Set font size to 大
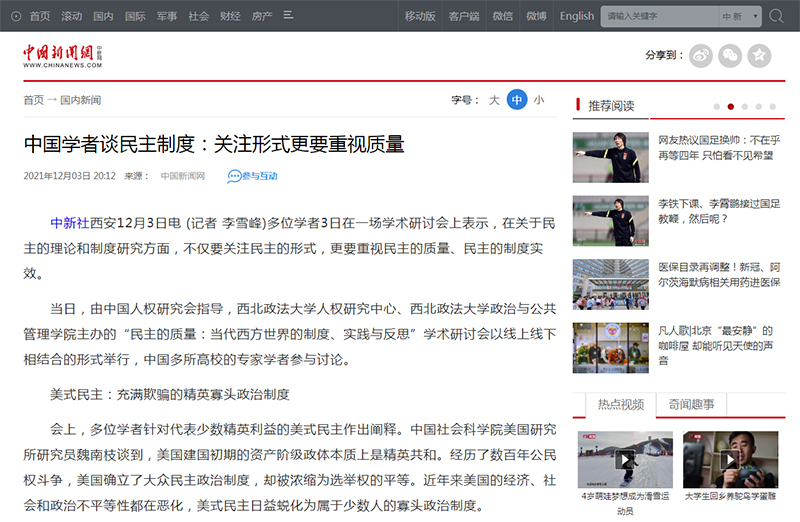Image resolution: width=800 pixels, height=522 pixels. [x=494, y=100]
